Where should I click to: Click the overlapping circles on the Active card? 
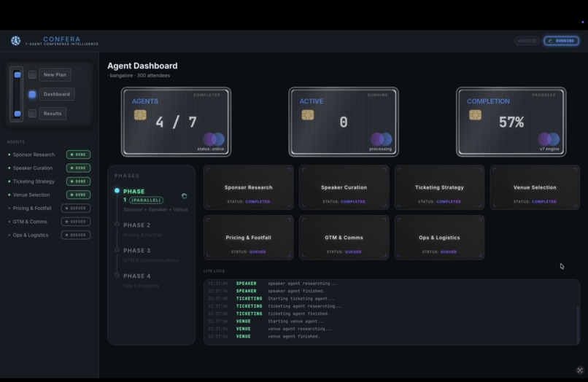click(x=381, y=139)
